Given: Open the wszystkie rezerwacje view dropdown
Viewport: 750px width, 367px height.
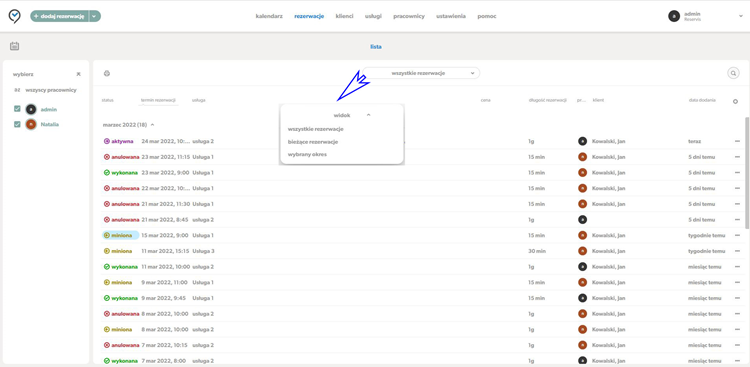Looking at the screenshot, I should click(421, 73).
